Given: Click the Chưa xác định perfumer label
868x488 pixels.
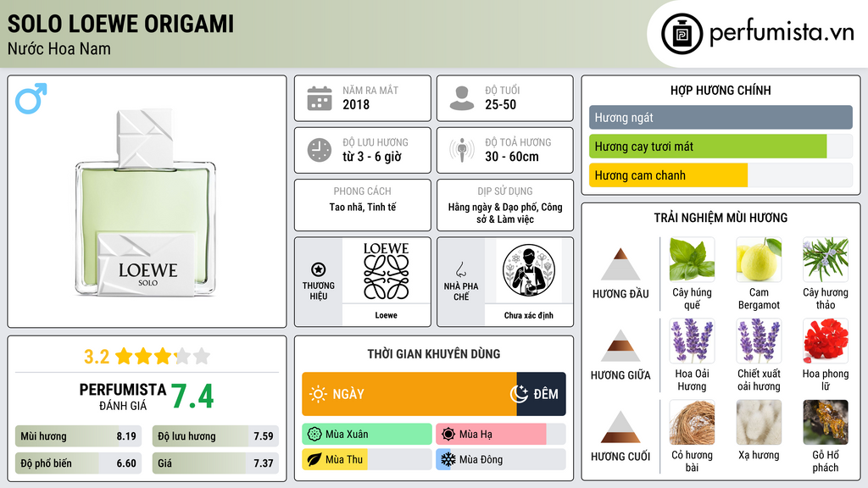Looking at the screenshot, I should (529, 315).
